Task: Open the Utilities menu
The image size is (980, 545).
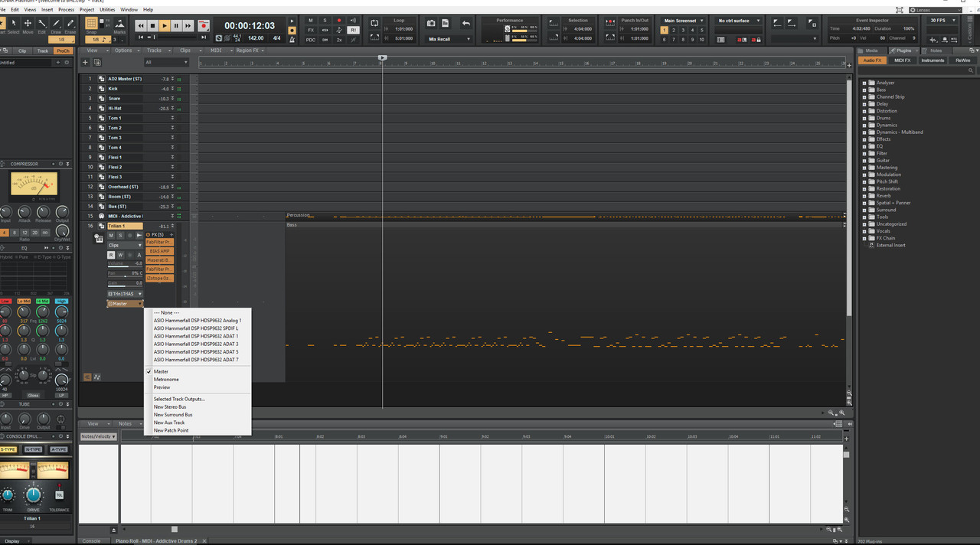Action: [x=107, y=10]
